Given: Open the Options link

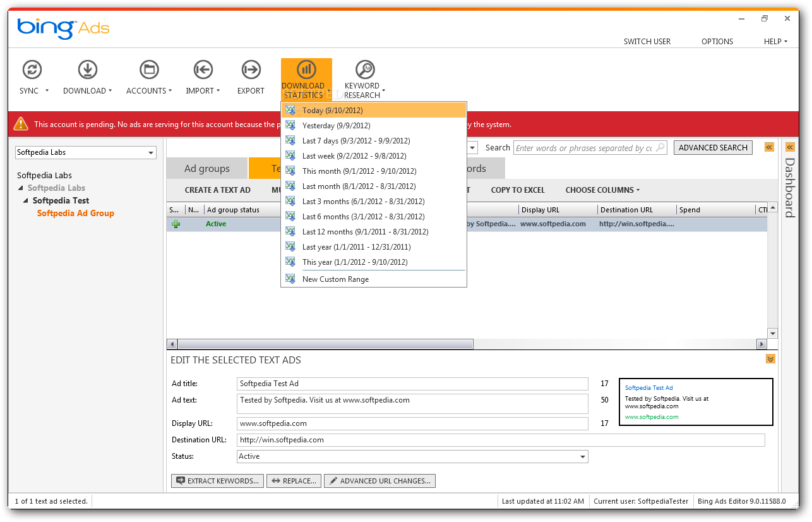Looking at the screenshot, I should click(x=717, y=41).
